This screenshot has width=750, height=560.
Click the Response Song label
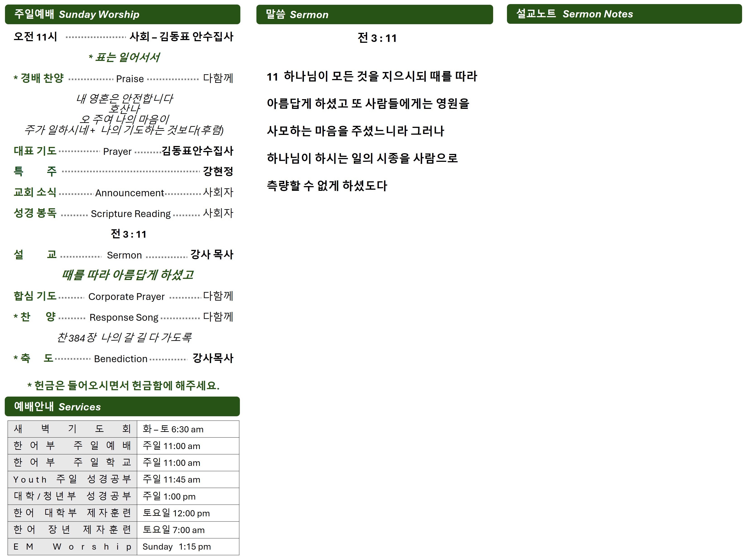(x=124, y=317)
